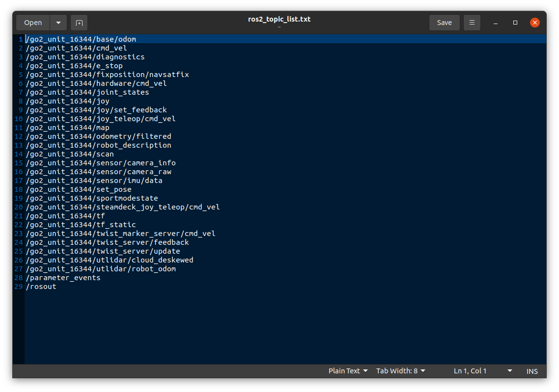Click the sensor/camera_raw topic line
559x392 pixels.
[98, 172]
